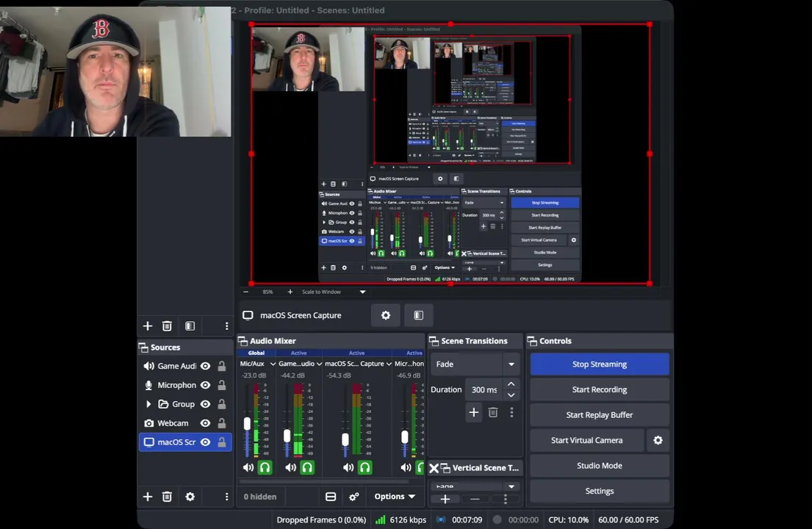Toggle Game Audio headphone monitoring
The image size is (812, 529).
pos(307,468)
